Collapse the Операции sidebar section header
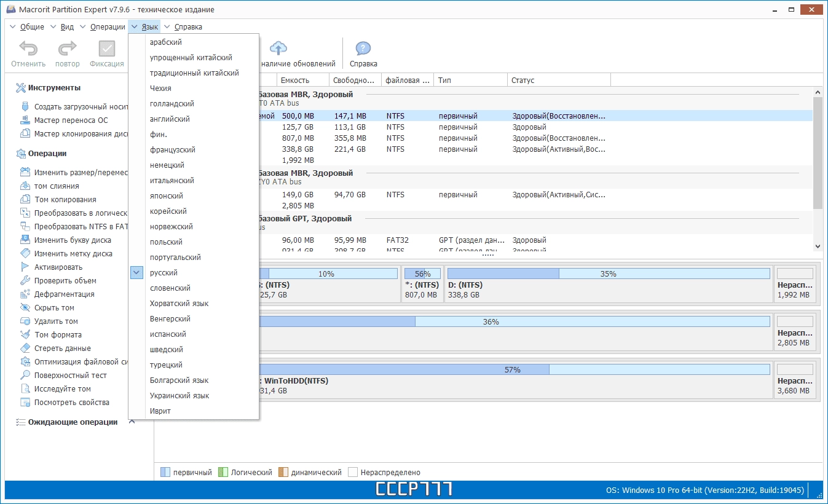The image size is (828, 504). [47, 154]
